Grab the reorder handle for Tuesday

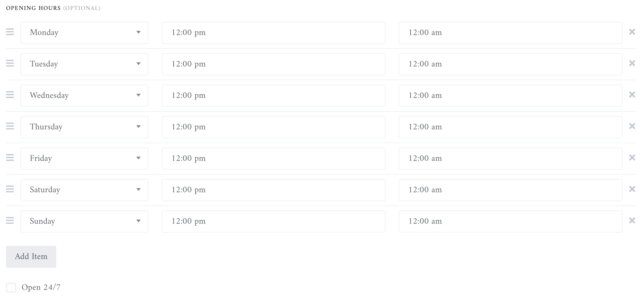tap(10, 63)
